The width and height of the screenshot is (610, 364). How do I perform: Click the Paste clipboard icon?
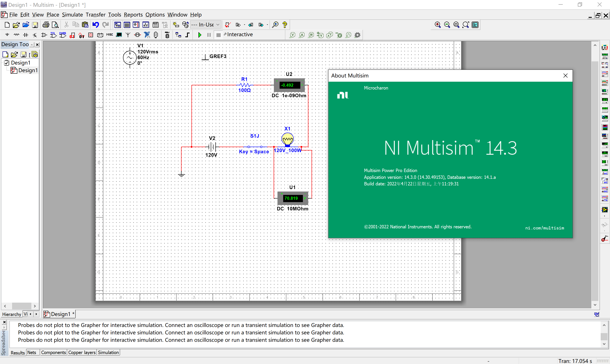pos(85,25)
